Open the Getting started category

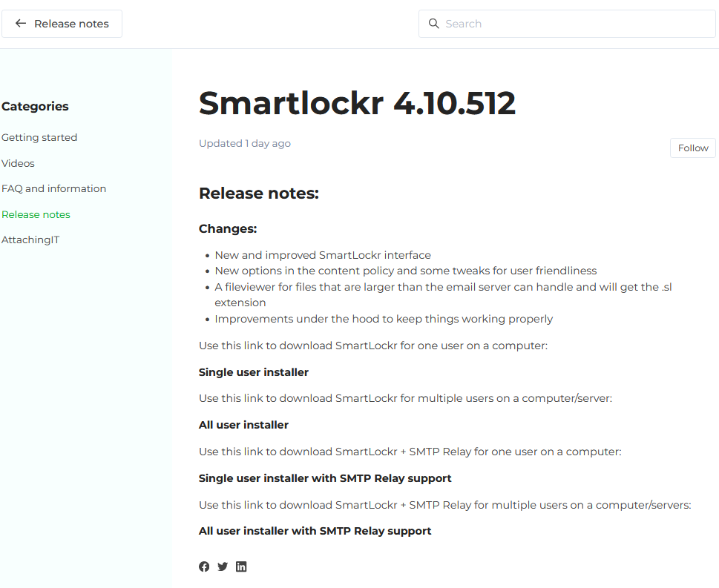click(x=39, y=137)
